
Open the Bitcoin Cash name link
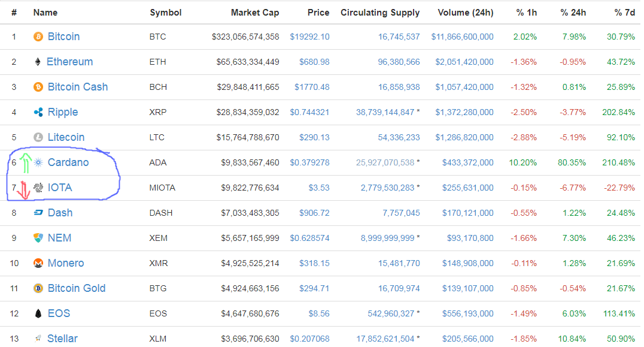click(x=78, y=87)
